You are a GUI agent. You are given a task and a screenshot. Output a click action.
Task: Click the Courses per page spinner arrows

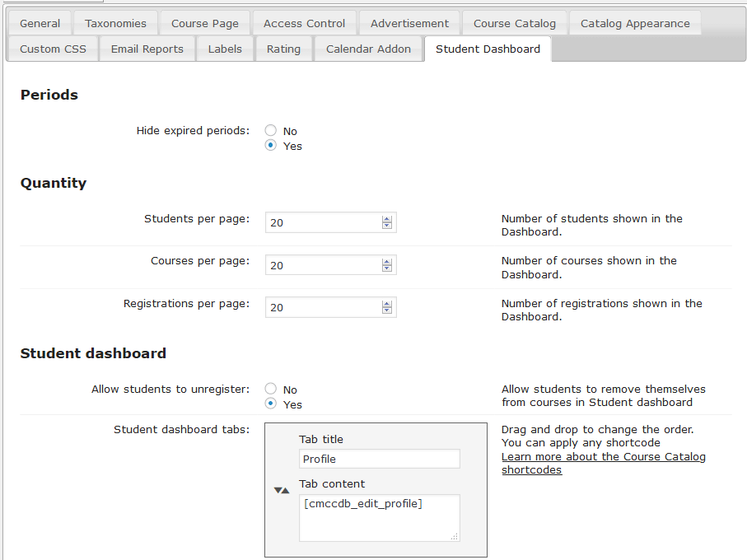(x=387, y=265)
